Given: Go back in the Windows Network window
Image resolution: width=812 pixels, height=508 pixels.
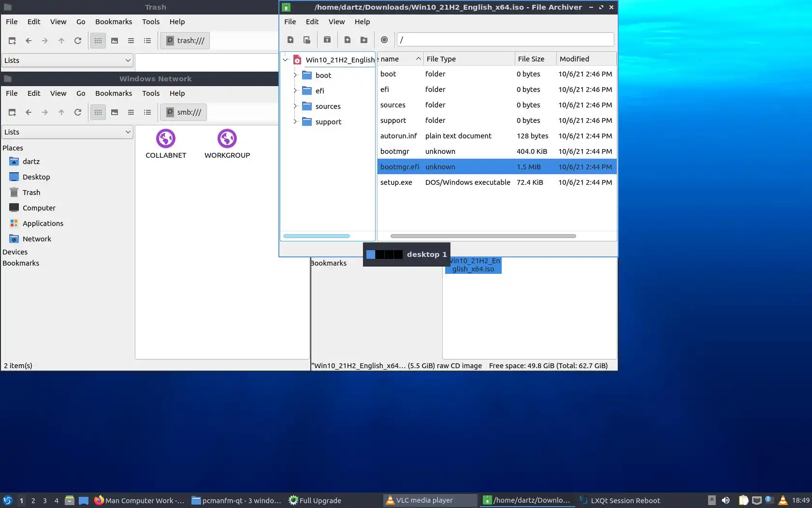Looking at the screenshot, I should click(x=29, y=113).
